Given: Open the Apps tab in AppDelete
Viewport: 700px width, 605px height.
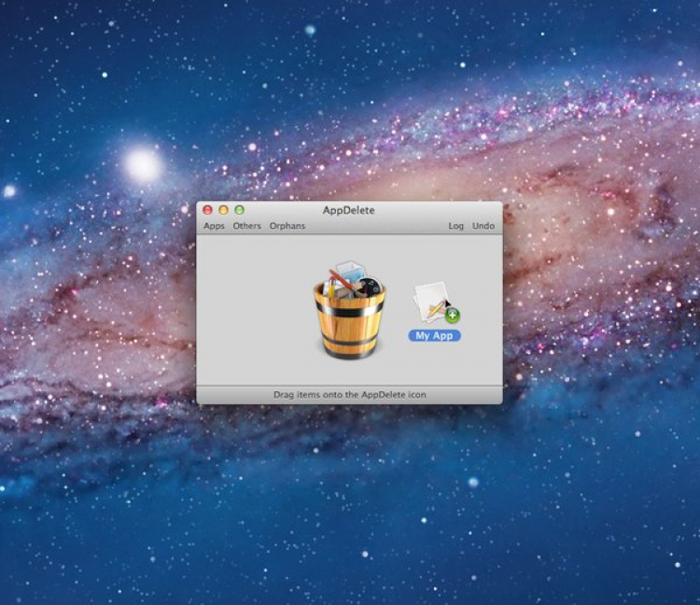Looking at the screenshot, I should point(214,226).
